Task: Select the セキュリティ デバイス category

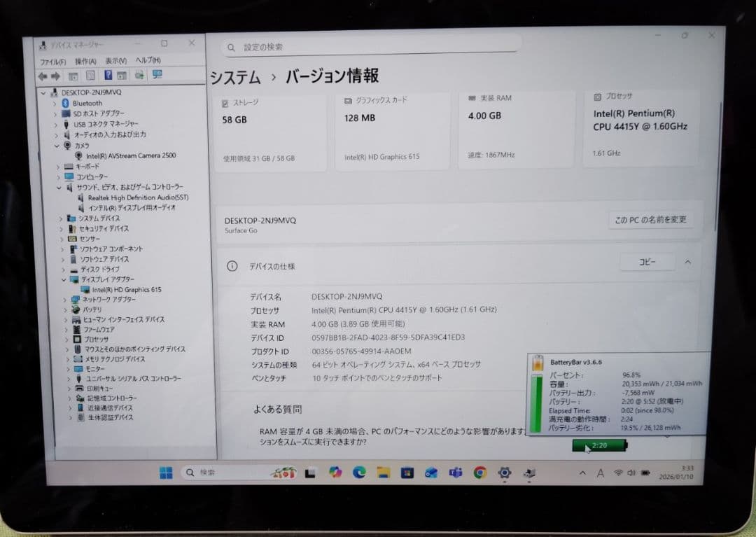Action: pyautogui.click(x=104, y=229)
